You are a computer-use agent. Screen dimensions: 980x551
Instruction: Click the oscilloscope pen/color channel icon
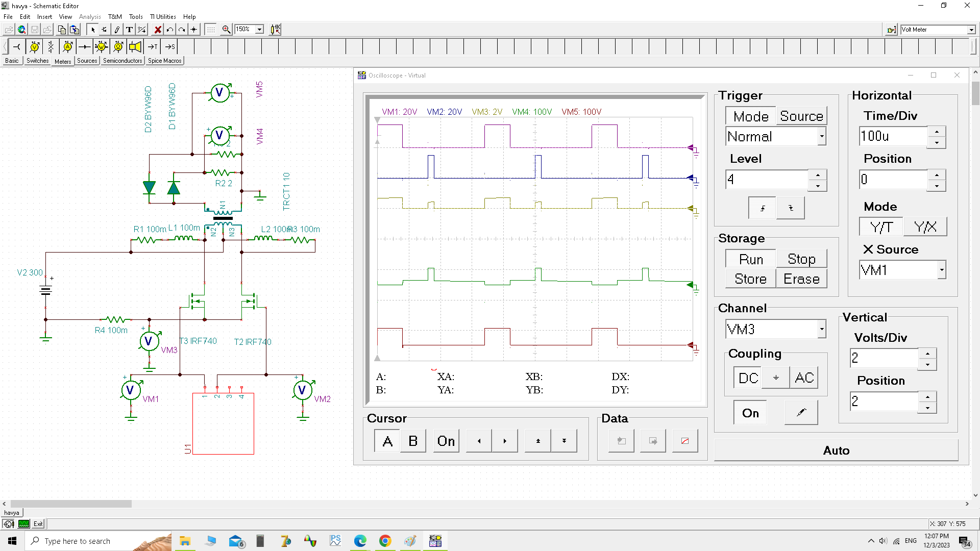pos(801,412)
